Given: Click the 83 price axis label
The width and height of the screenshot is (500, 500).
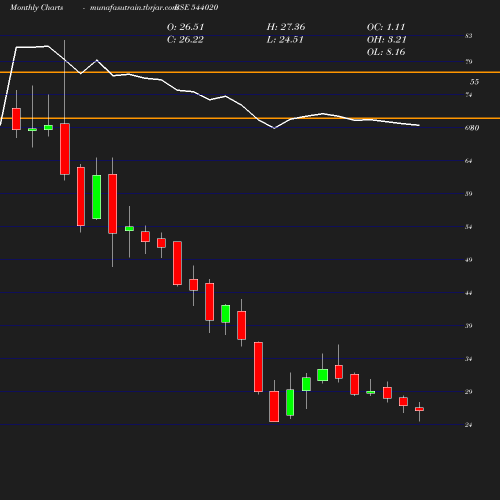Looking at the screenshot, I should point(469,36).
